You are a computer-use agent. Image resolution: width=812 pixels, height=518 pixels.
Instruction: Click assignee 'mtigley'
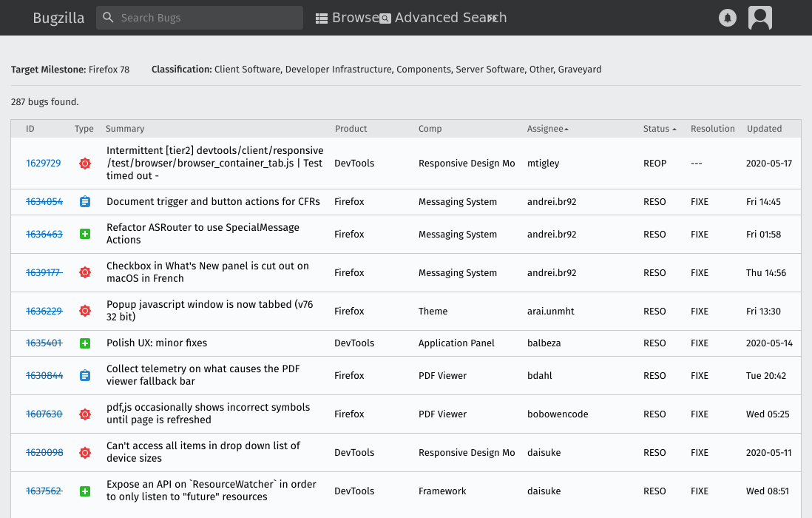point(543,163)
